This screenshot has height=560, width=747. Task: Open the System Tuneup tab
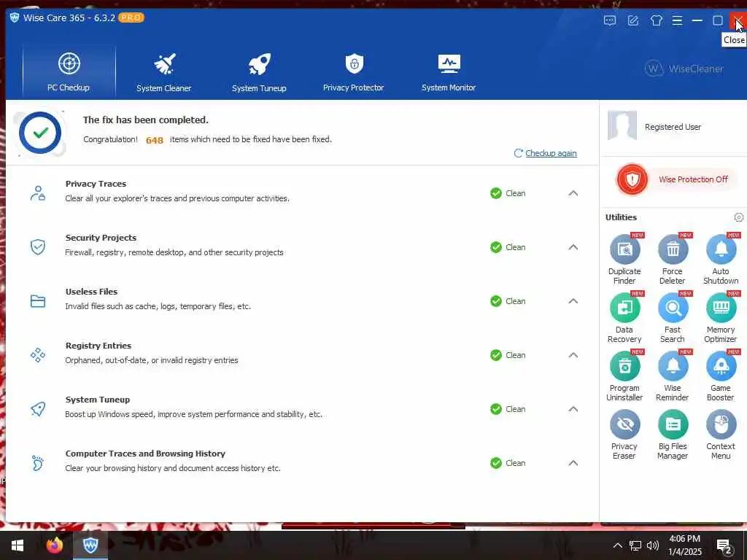[x=259, y=72]
